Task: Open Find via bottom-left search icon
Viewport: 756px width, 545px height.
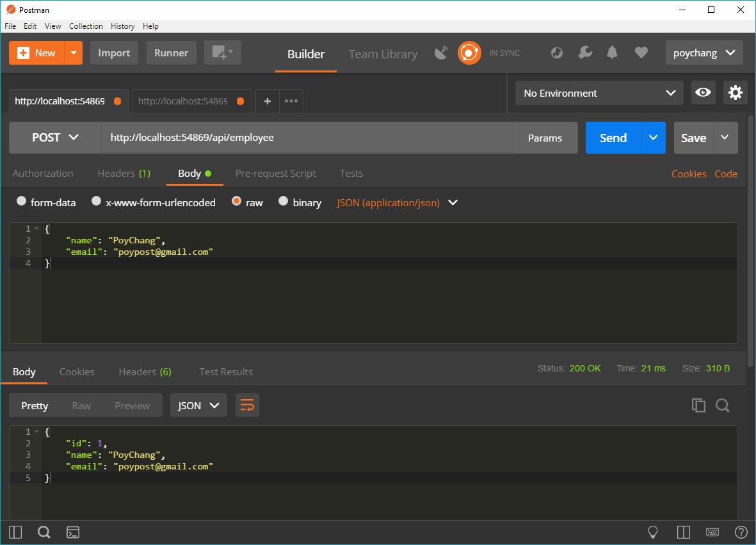Action: click(44, 532)
